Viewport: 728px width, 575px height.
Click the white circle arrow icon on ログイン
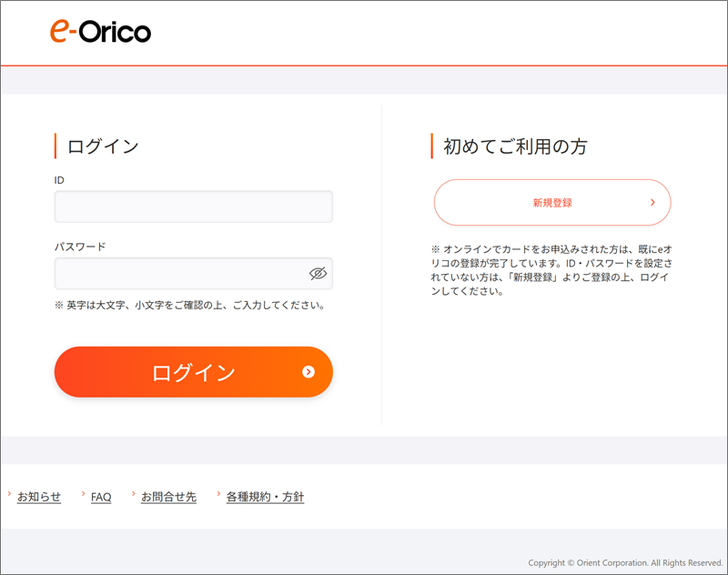click(308, 372)
